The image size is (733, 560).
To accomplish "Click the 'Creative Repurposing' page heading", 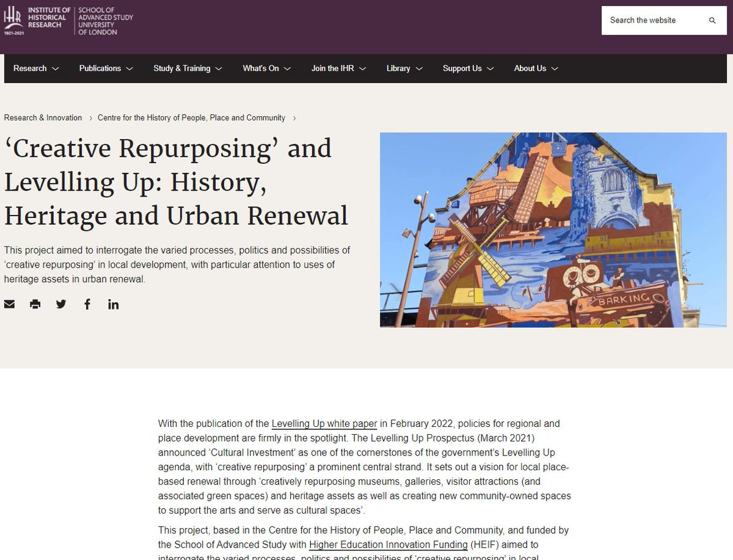I will [177, 182].
